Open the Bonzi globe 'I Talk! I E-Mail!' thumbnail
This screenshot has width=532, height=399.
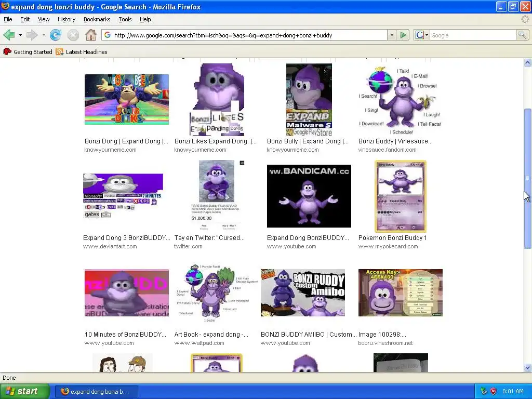(x=401, y=100)
